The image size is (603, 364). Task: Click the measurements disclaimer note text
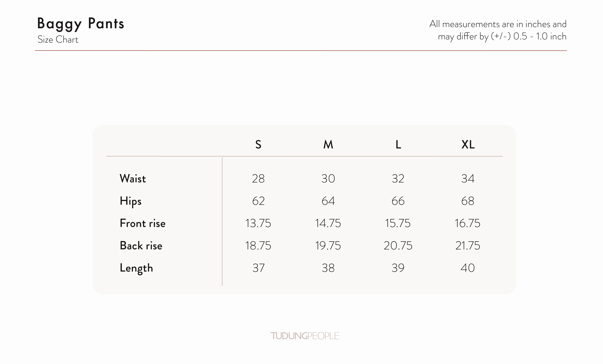pos(498,30)
